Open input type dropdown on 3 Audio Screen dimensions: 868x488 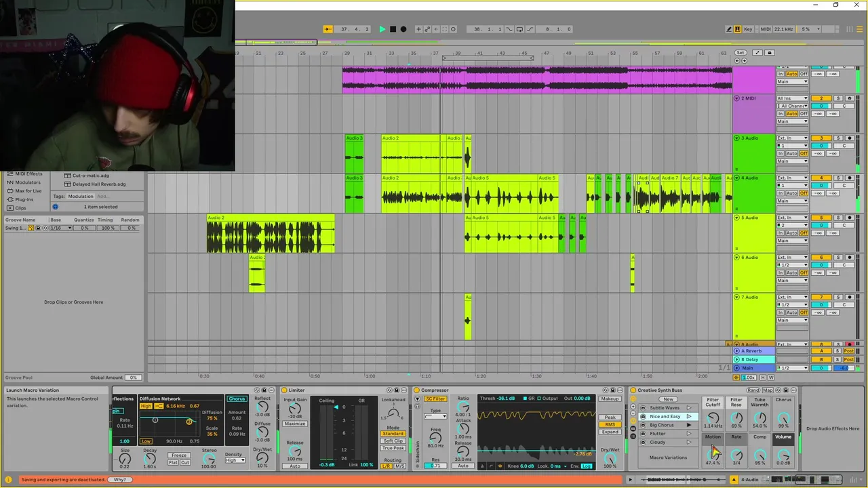pos(792,138)
